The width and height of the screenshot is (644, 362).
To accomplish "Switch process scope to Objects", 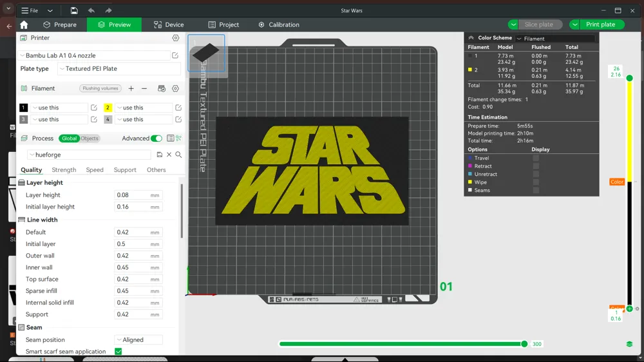I will point(89,138).
